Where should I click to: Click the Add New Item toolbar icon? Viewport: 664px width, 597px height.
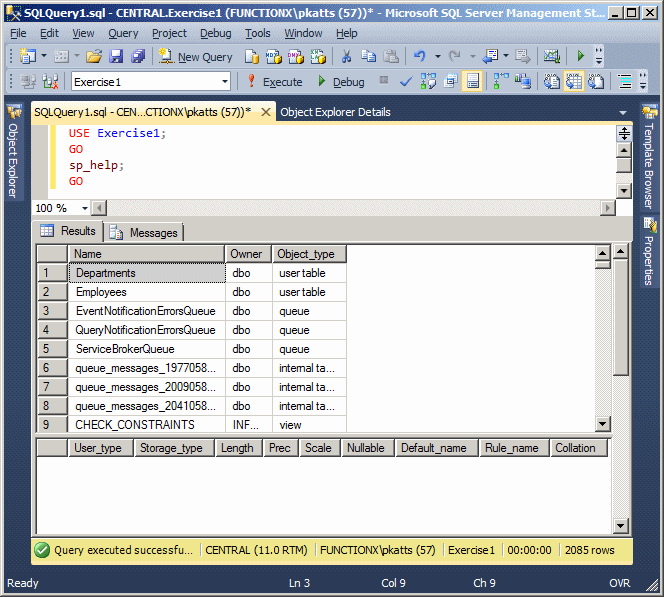pyautogui.click(x=61, y=56)
